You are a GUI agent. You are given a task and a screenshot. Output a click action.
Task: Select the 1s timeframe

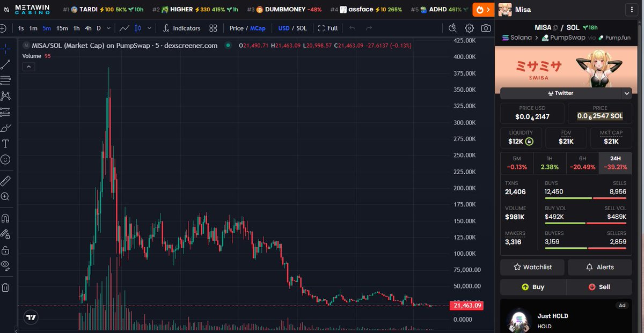[21, 28]
